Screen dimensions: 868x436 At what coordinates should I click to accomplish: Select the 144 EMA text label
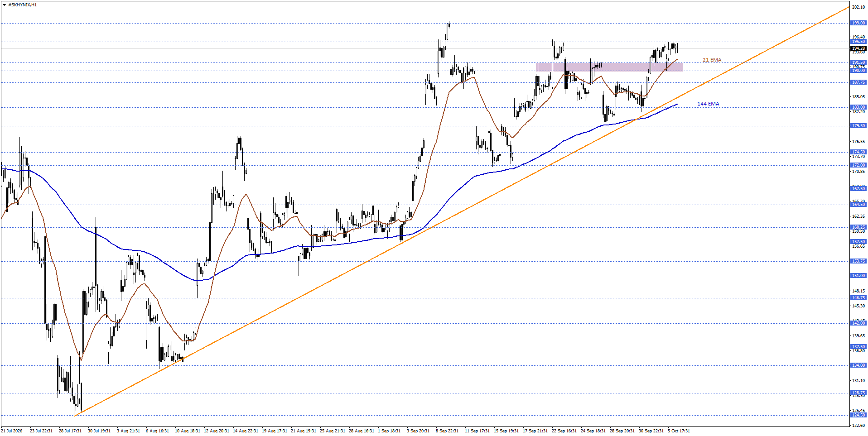click(x=708, y=104)
